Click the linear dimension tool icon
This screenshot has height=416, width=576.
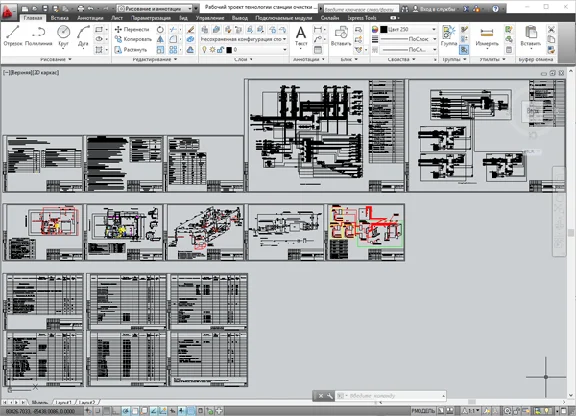317,29
